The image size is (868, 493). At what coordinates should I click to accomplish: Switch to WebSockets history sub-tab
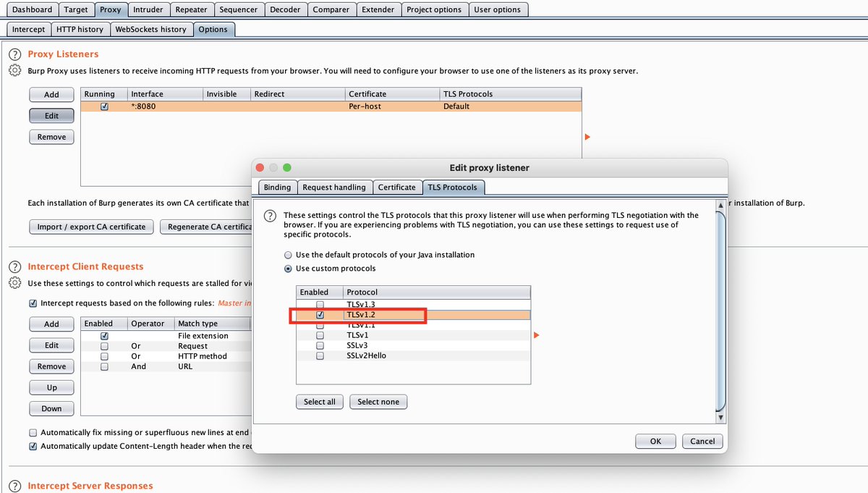(x=151, y=29)
